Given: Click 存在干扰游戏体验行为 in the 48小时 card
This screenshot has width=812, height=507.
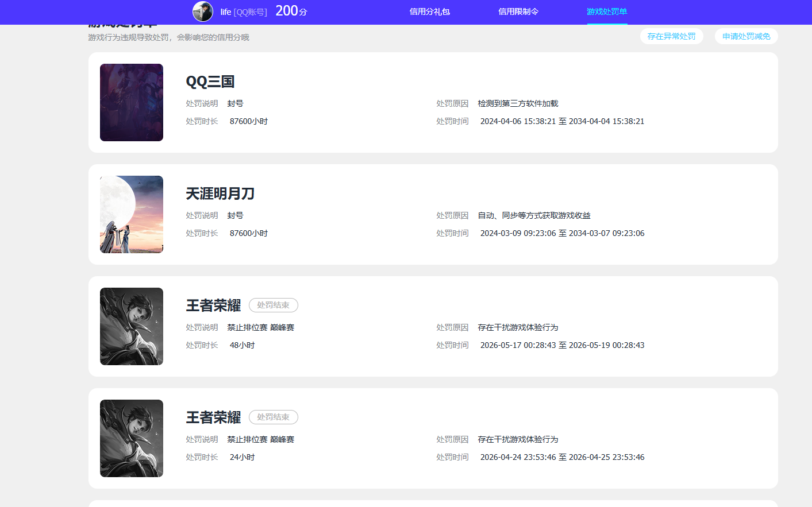Looking at the screenshot, I should [x=518, y=327].
